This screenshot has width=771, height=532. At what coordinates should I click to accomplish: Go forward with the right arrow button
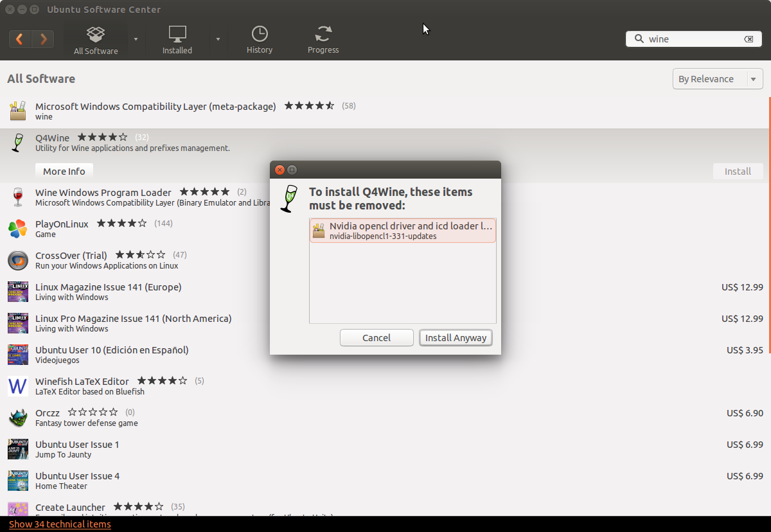(43, 39)
